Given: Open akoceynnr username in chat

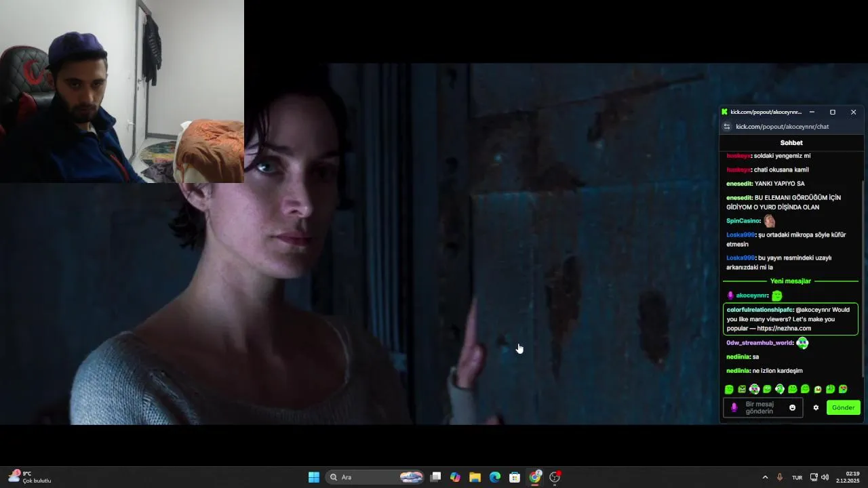Looking at the screenshot, I should 752,296.
